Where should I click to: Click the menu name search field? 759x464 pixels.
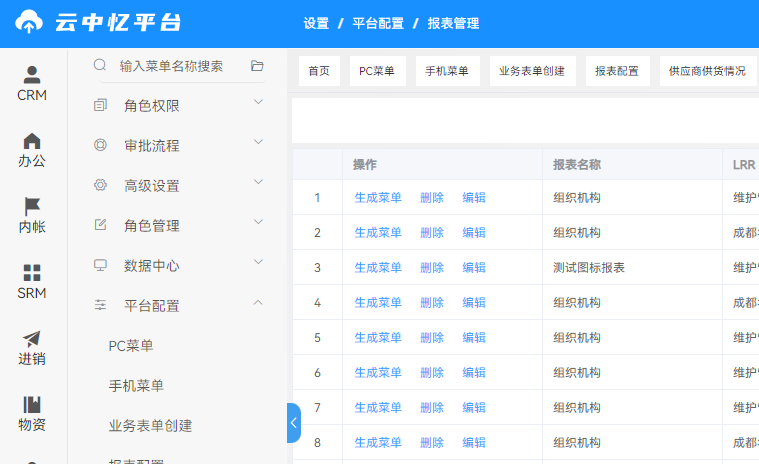[182, 66]
